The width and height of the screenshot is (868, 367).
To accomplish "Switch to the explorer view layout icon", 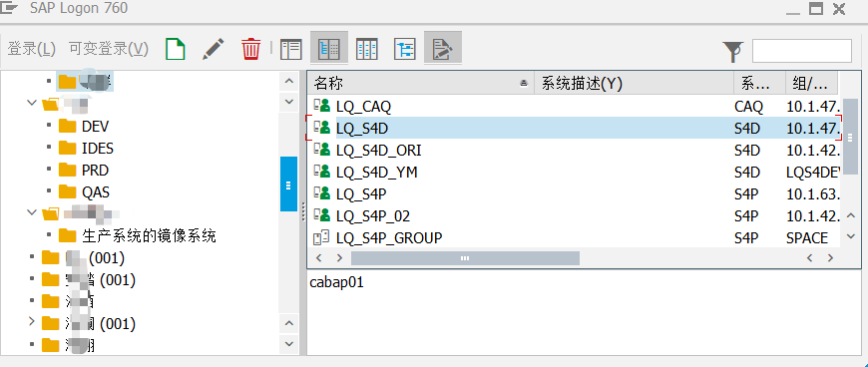I will [x=291, y=49].
